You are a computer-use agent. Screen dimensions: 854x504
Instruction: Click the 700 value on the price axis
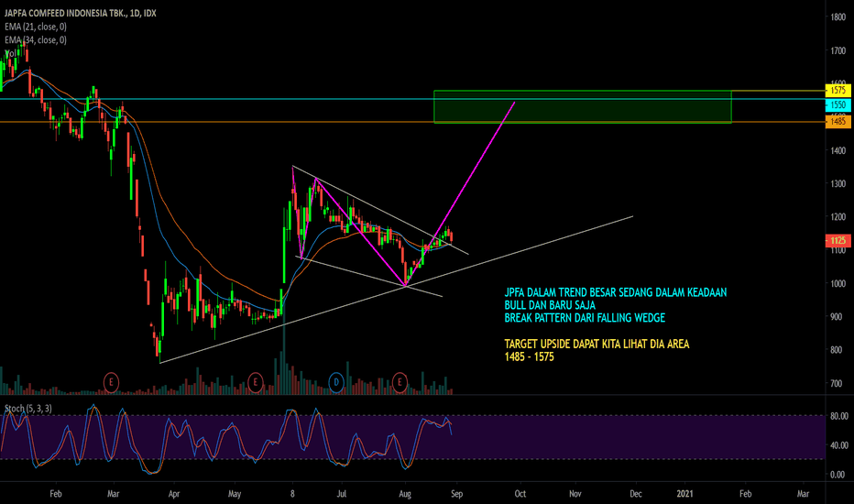coord(836,383)
